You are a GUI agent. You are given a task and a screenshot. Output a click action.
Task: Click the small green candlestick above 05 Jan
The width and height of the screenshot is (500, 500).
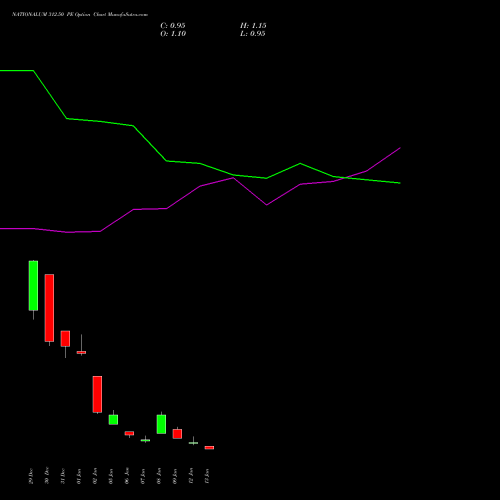(x=113, y=419)
